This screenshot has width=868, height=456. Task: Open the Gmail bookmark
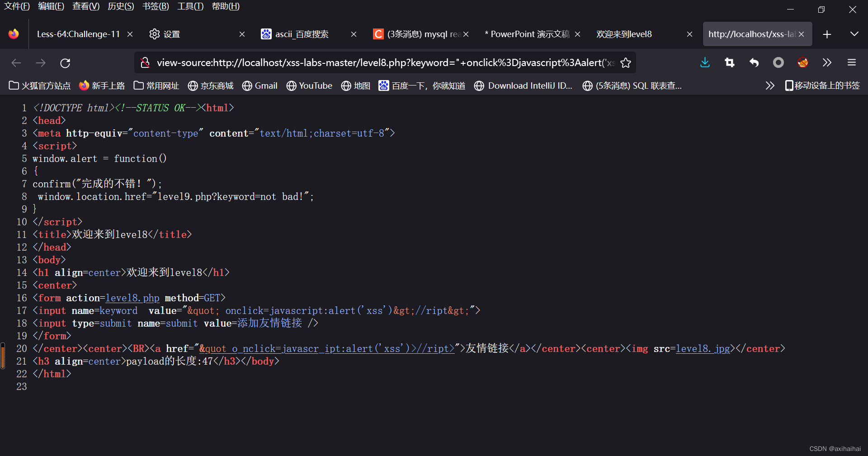click(x=259, y=85)
